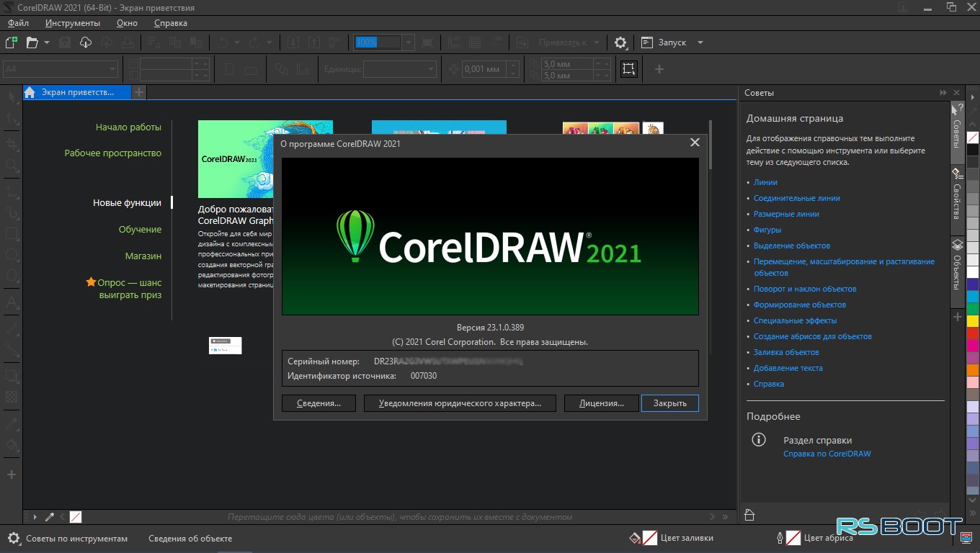This screenshot has height=553, width=980.
Task: Switch to the Экран приветствия tab
Action: point(77,92)
